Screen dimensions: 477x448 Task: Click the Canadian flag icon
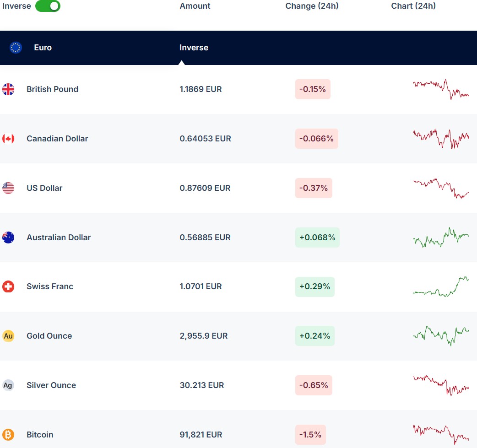point(8,139)
